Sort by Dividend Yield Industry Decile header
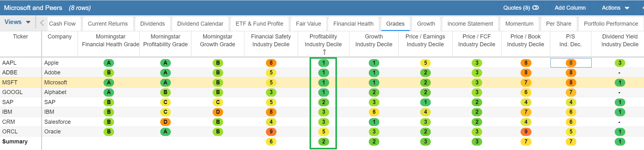This screenshot has height=150, width=644. point(620,40)
